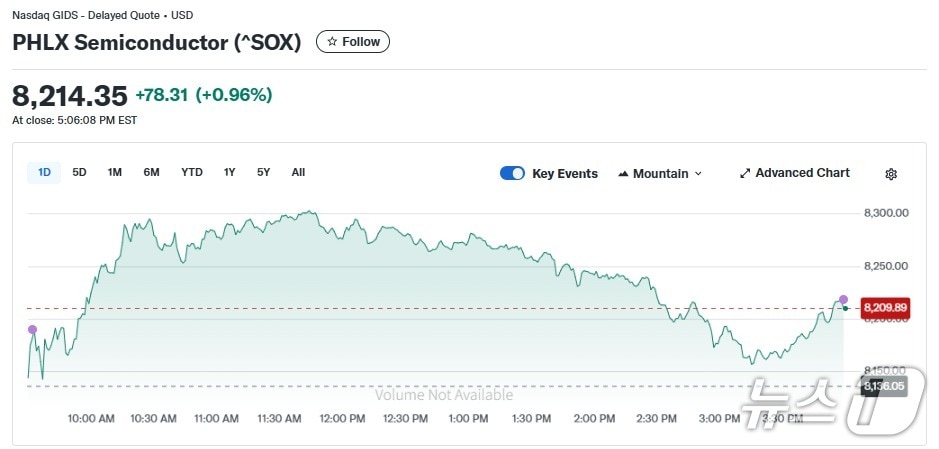Switch to the 5D range tab
939x449 pixels.
coord(79,172)
